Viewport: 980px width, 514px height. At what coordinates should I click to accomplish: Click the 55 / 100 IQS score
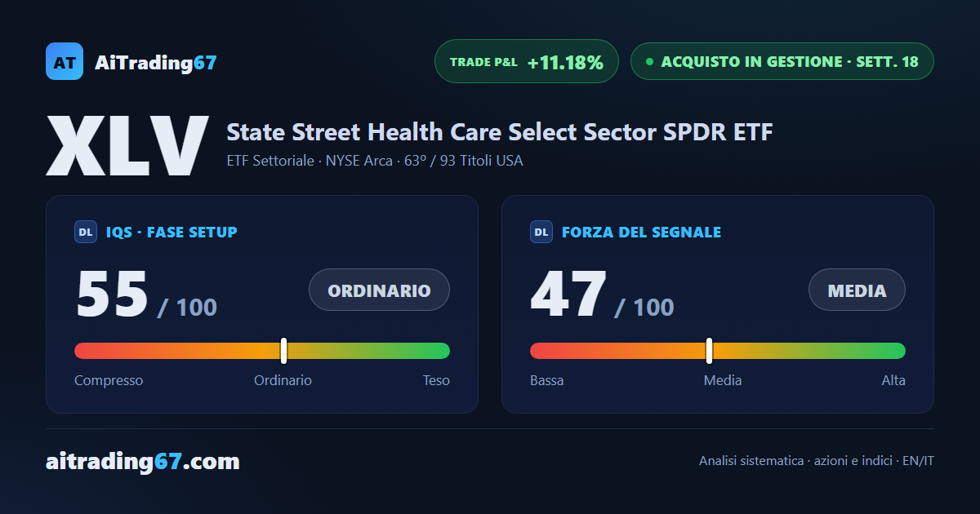(x=146, y=295)
